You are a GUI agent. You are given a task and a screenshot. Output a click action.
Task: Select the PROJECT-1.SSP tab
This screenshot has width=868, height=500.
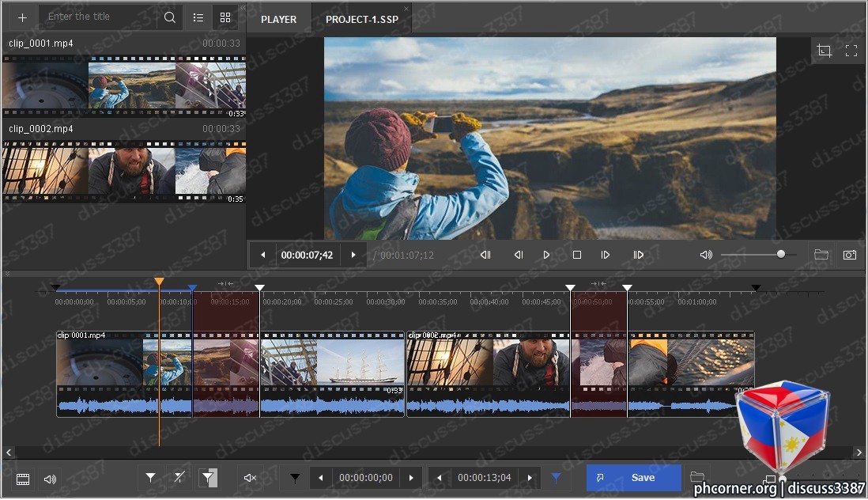pyautogui.click(x=362, y=19)
